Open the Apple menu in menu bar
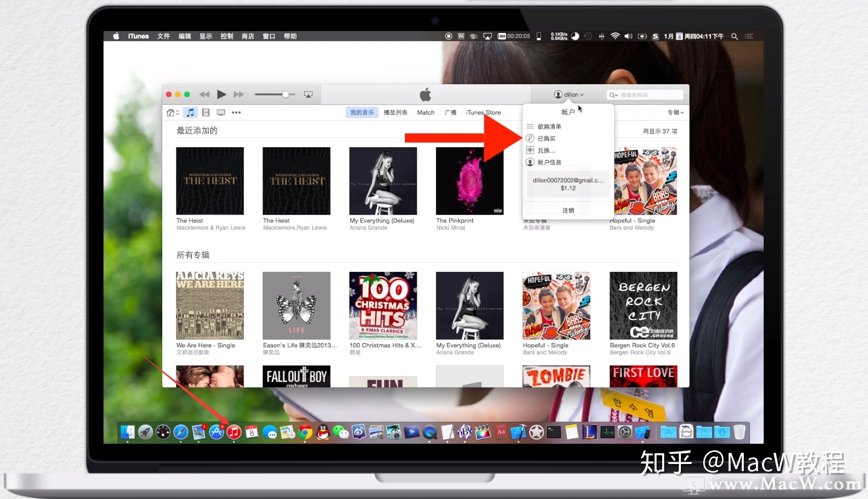The height and width of the screenshot is (499, 868). (x=116, y=37)
